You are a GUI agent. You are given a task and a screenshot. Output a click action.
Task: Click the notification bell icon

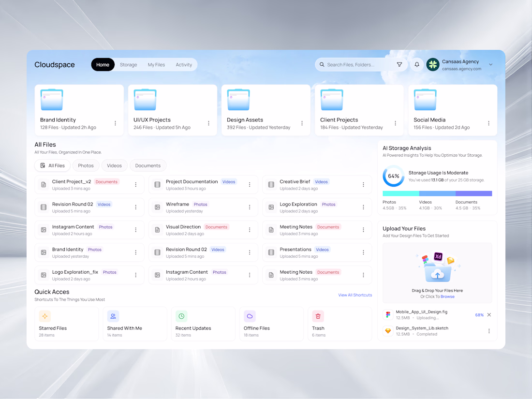tap(416, 64)
